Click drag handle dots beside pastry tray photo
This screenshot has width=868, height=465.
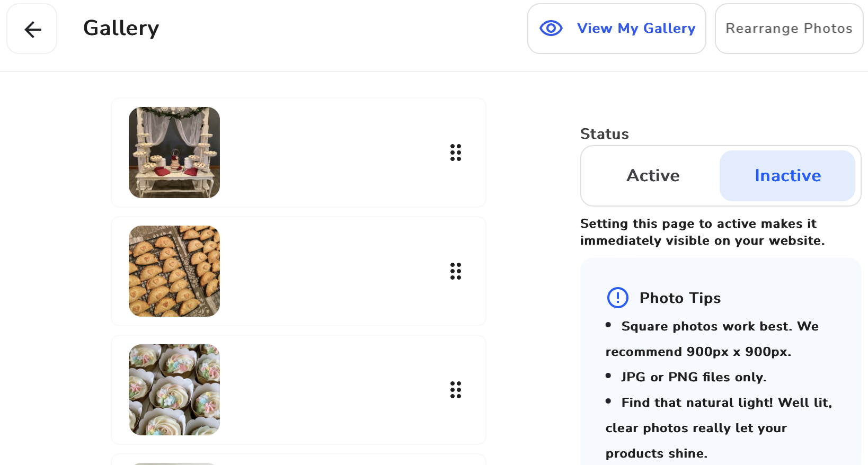pyautogui.click(x=456, y=271)
